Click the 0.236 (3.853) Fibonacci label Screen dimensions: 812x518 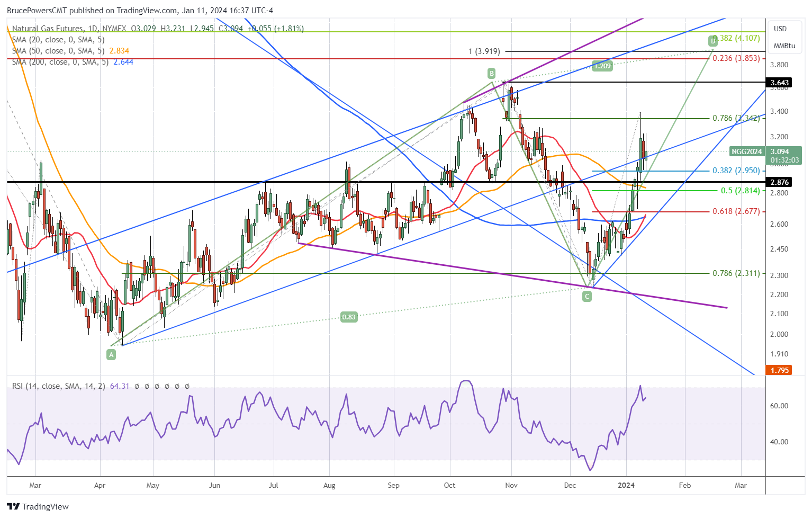pyautogui.click(x=736, y=58)
